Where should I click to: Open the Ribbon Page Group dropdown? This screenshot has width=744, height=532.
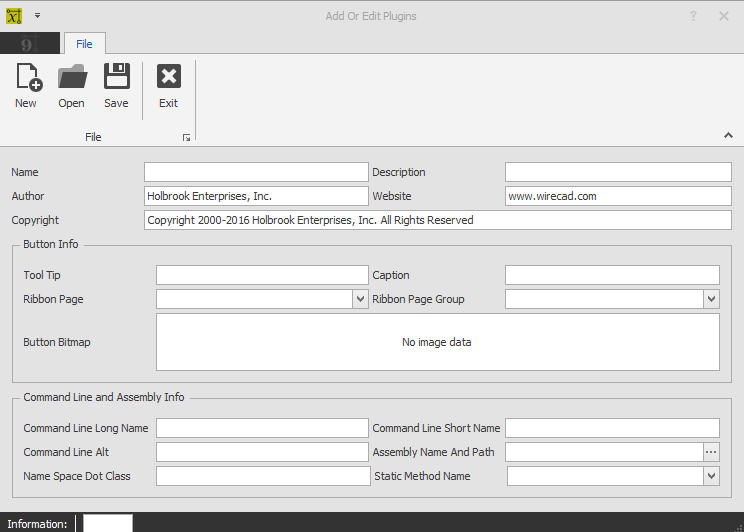711,299
